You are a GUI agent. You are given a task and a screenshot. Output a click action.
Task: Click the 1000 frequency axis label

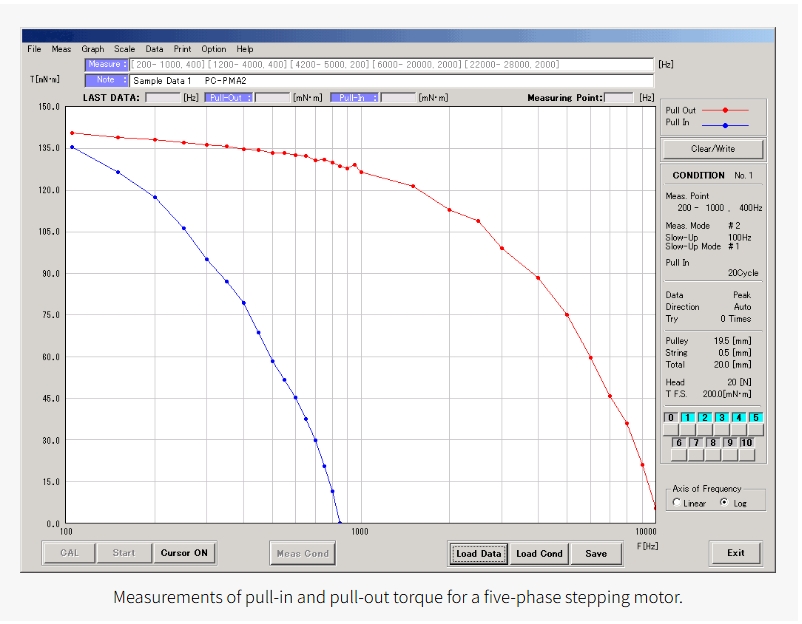pos(360,531)
